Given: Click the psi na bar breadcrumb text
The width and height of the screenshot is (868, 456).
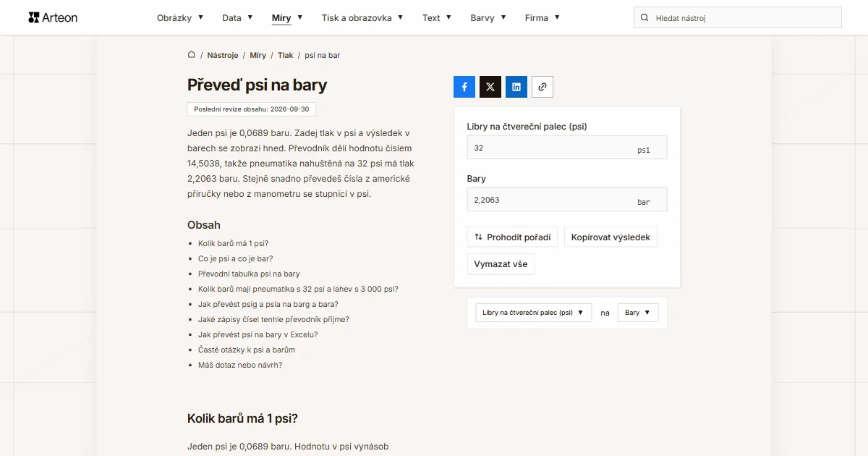Looking at the screenshot, I should click(323, 55).
